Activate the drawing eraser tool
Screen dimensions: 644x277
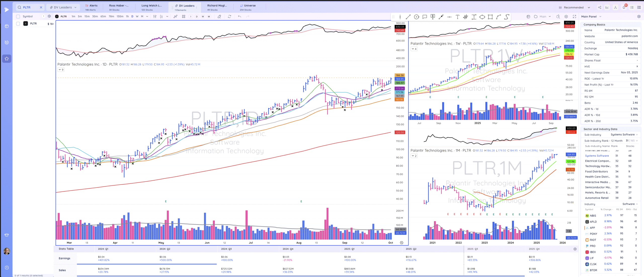(x=219, y=16)
